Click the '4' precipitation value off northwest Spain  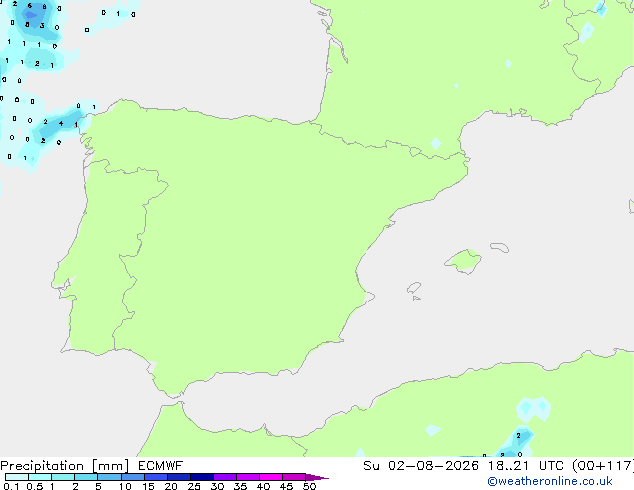pos(61,123)
